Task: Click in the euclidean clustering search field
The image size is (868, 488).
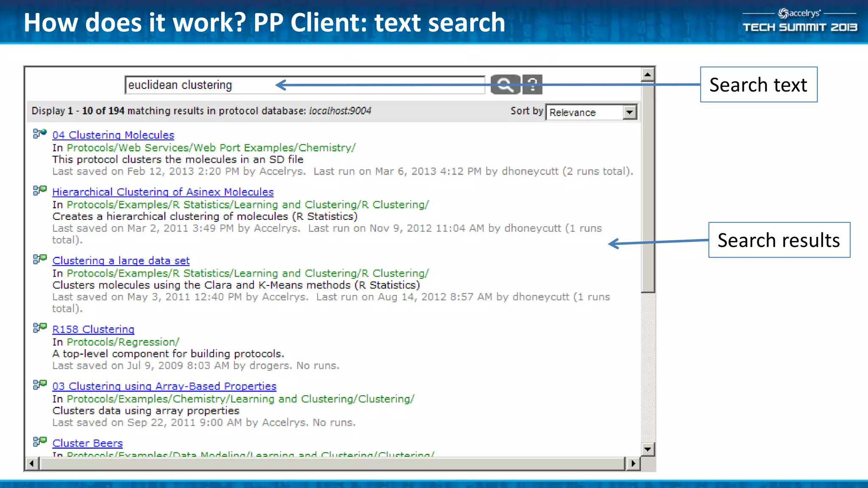Action: coord(305,85)
